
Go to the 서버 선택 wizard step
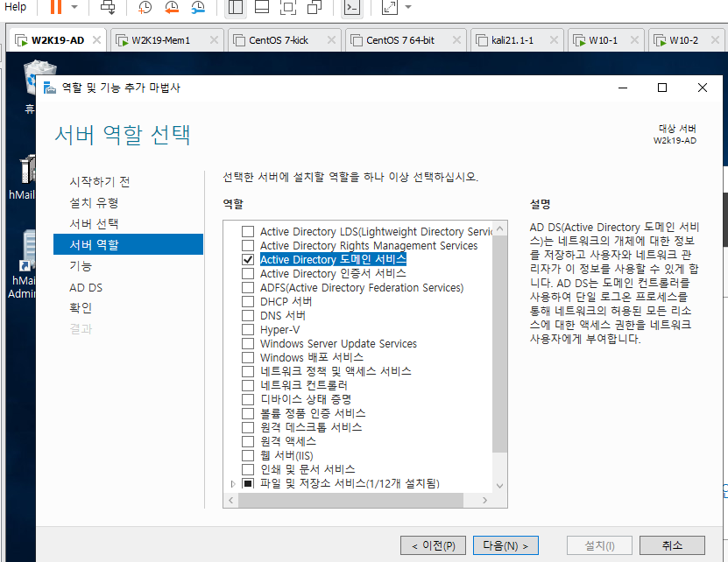(94, 224)
